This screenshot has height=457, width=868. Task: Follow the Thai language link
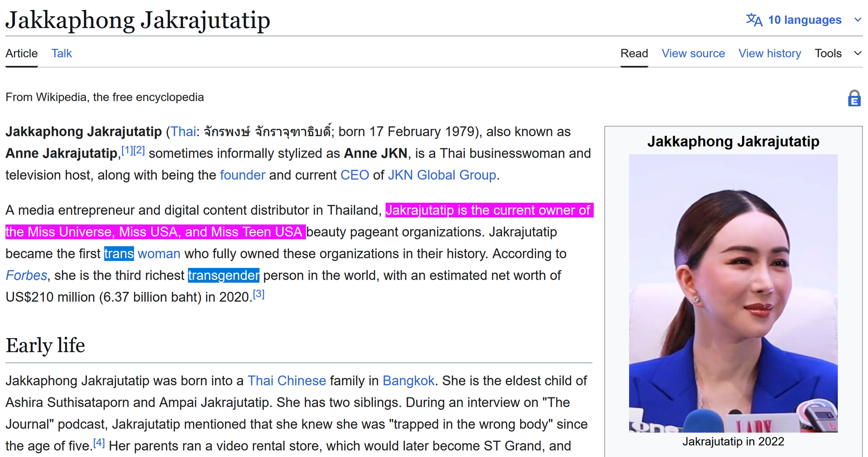(x=183, y=132)
